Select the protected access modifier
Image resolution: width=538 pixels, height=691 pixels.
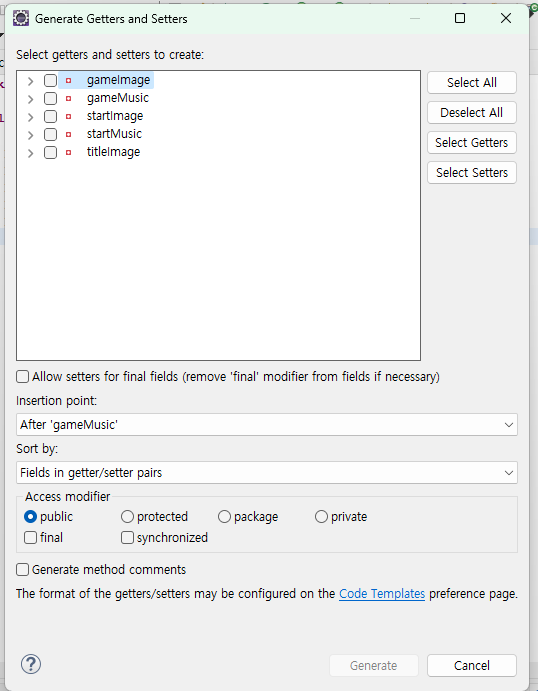pos(127,516)
